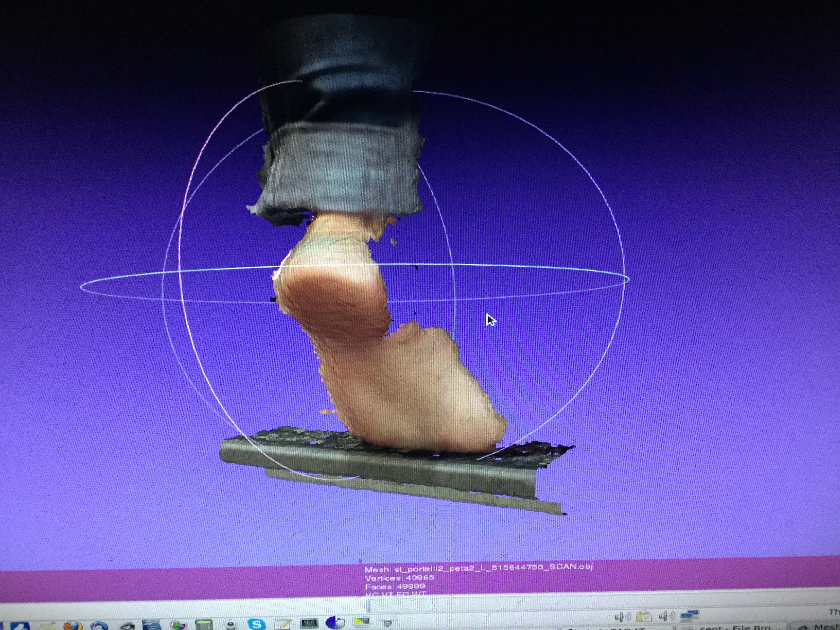The image size is (840, 630).
Task: Launch the calculator application icon
Action: pyautogui.click(x=204, y=625)
